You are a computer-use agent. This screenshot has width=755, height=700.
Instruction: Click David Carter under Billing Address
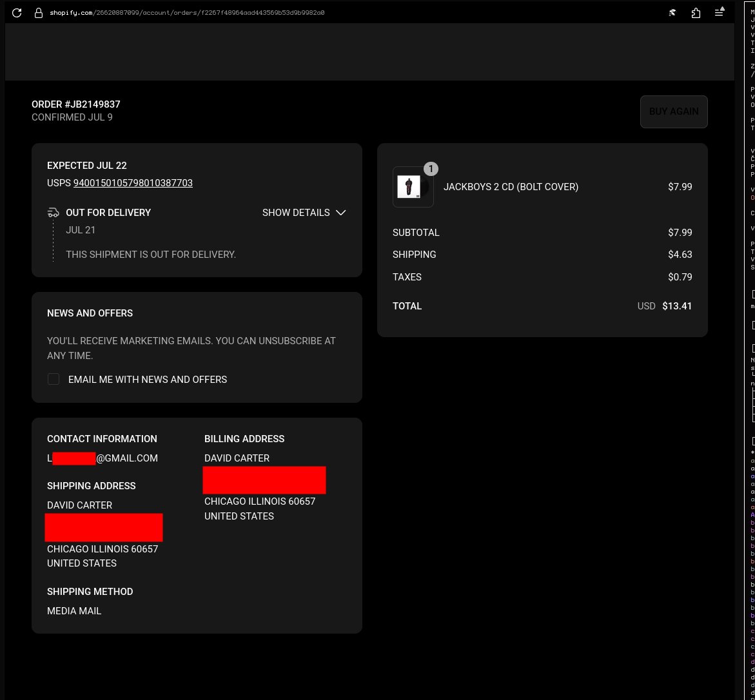pos(237,458)
